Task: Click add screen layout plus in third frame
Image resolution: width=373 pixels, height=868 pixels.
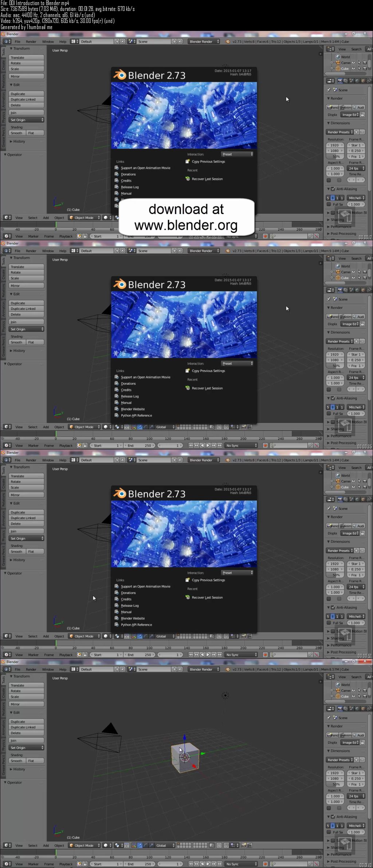Action: 117,460
